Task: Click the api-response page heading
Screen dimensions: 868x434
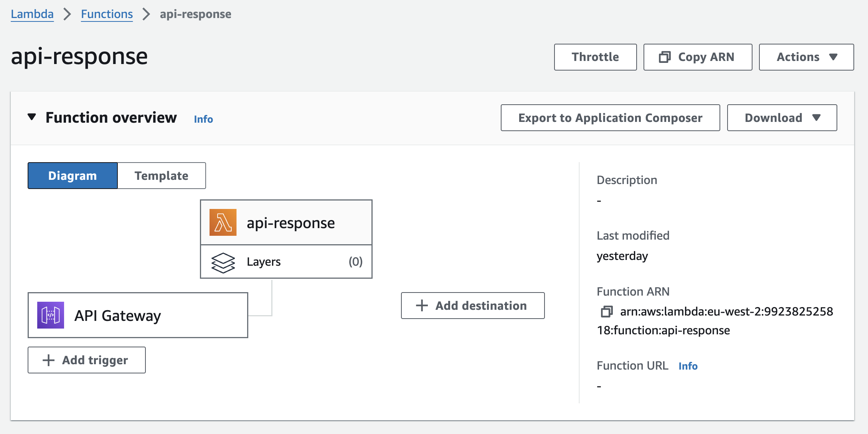Action: tap(79, 56)
